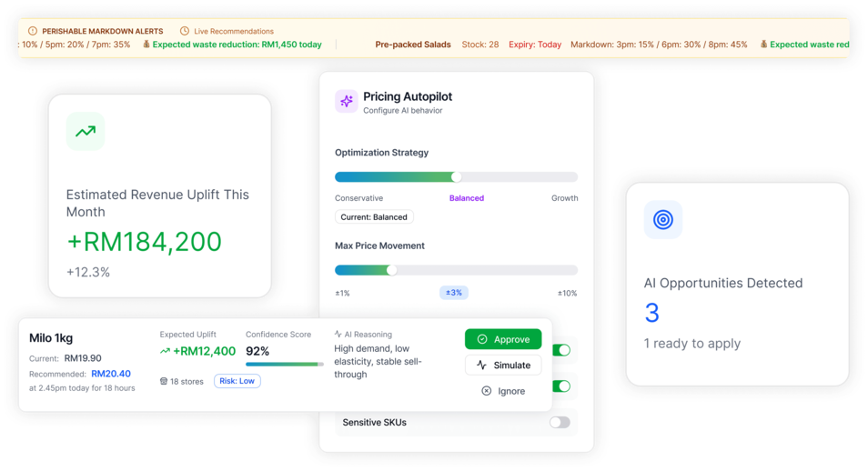Click the store icon beside 18 stores
This screenshot has width=868, height=471.
(164, 381)
